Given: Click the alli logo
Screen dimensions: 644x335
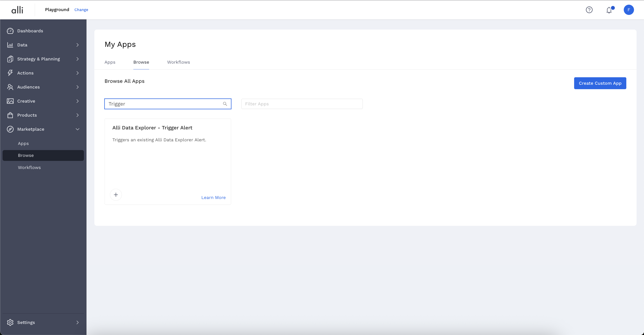Looking at the screenshot, I should tap(17, 10).
